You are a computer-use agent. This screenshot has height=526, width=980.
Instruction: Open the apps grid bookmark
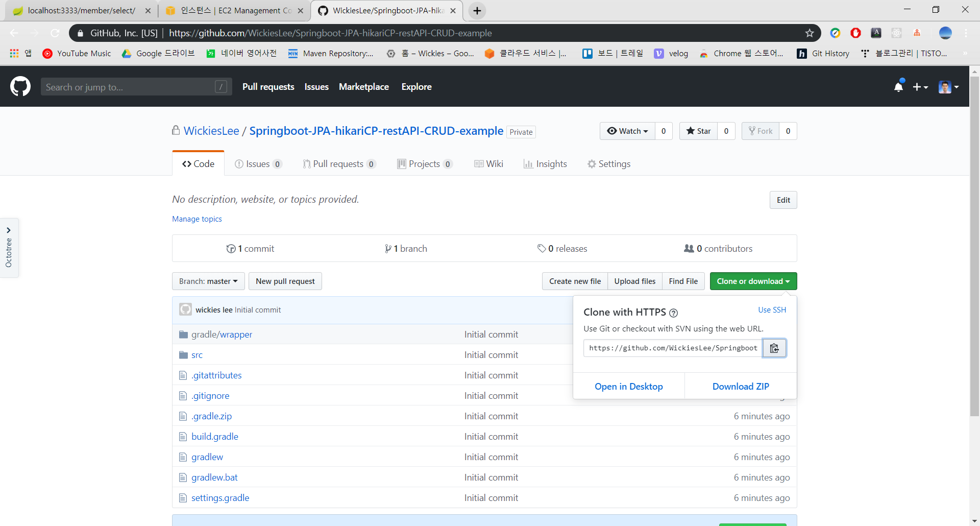(20, 53)
